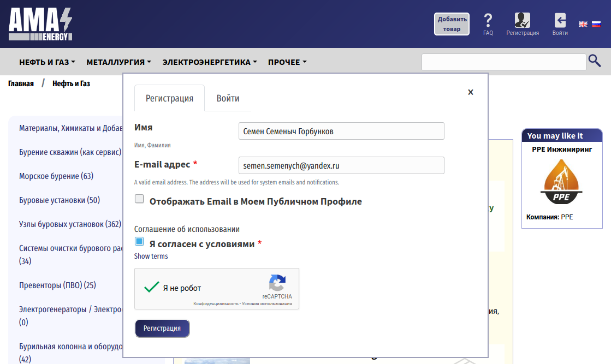This screenshot has height=364, width=611.
Task: Expand the МЕТАЛЛУРГИЯ dropdown menu
Action: pos(119,62)
